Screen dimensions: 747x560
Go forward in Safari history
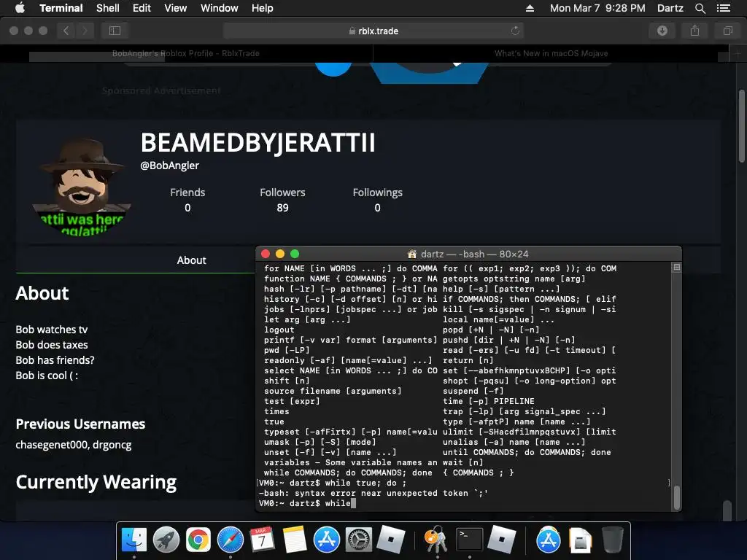[85, 31]
